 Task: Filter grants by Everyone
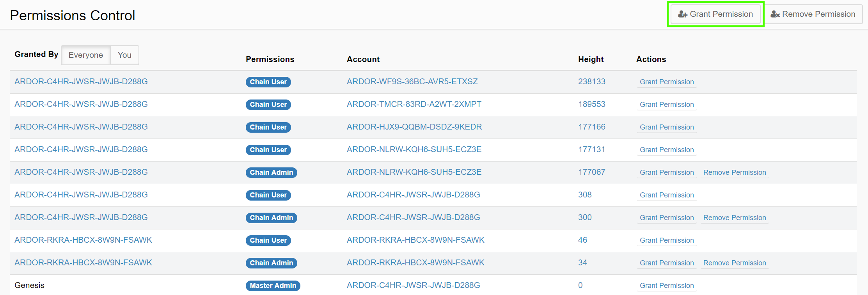click(x=85, y=55)
